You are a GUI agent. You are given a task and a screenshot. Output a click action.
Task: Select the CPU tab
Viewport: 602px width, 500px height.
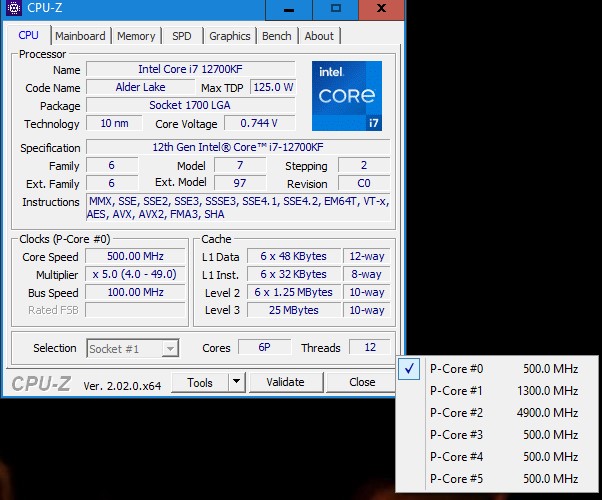pos(28,35)
